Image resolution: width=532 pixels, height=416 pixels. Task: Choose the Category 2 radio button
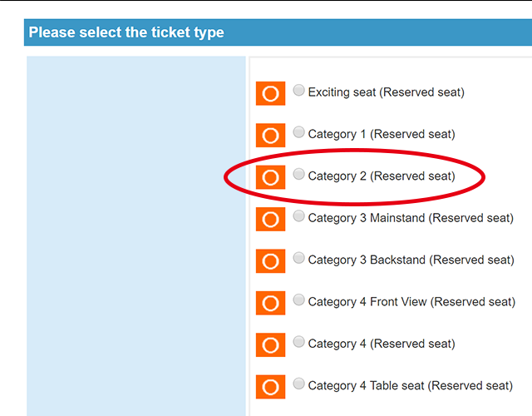[x=299, y=174]
